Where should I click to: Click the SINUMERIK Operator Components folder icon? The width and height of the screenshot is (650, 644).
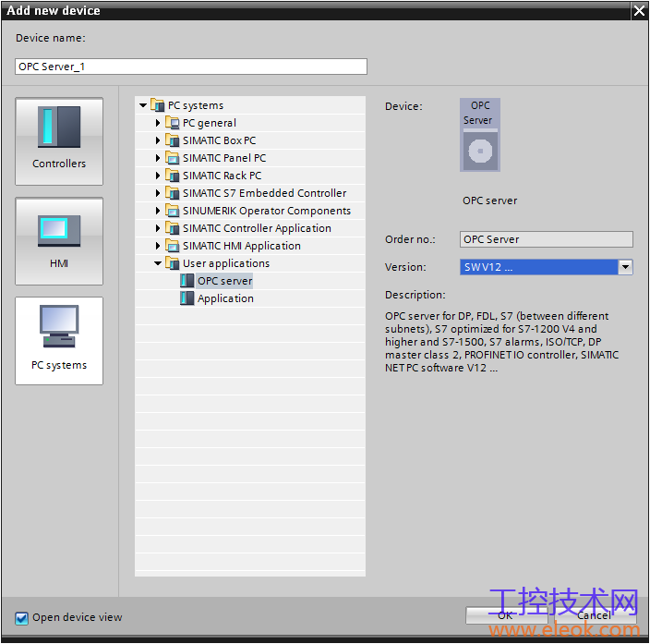(173, 211)
